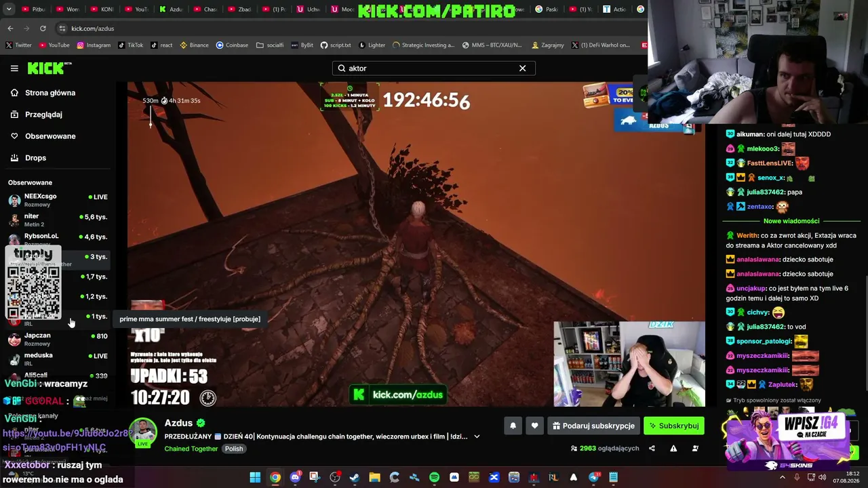
Task: Open niter's Metin 2 channel
Action: click(x=58, y=220)
